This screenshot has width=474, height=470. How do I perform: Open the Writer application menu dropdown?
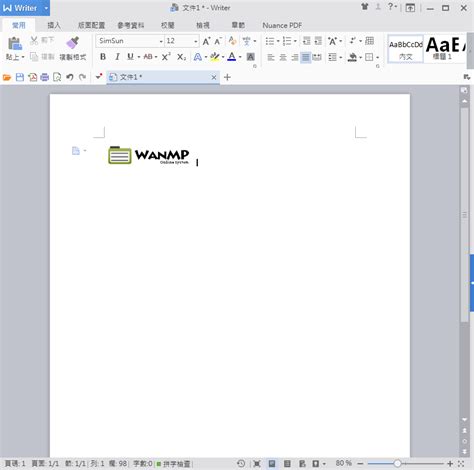[x=46, y=8]
